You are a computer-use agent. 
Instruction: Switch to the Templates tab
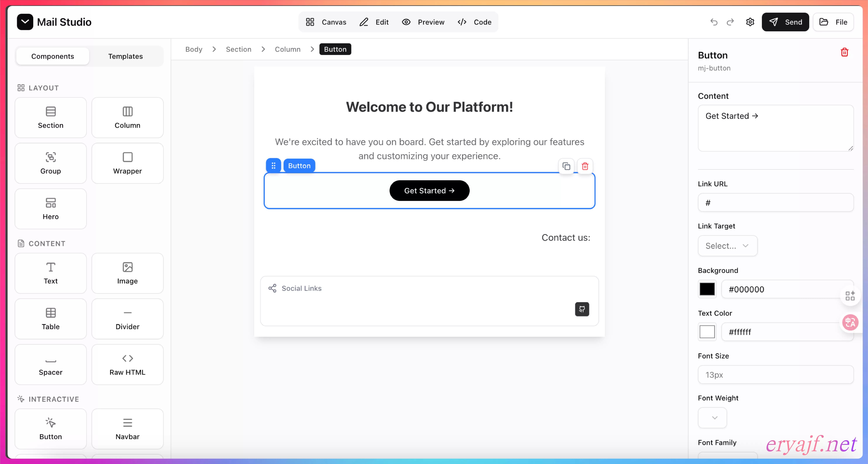tap(125, 56)
